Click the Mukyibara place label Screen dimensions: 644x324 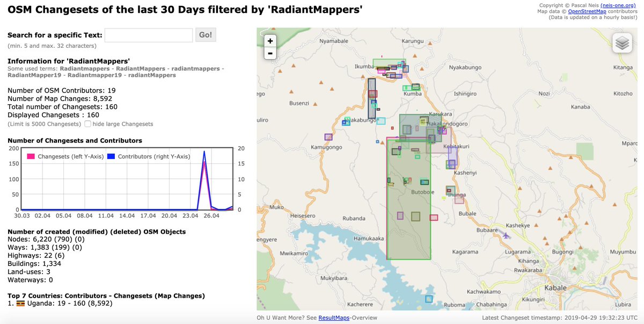coord(333,279)
